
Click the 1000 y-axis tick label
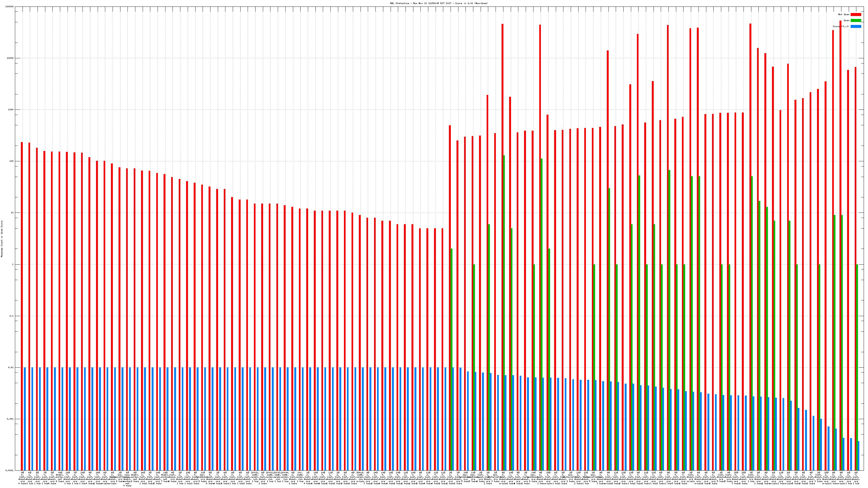11,110
